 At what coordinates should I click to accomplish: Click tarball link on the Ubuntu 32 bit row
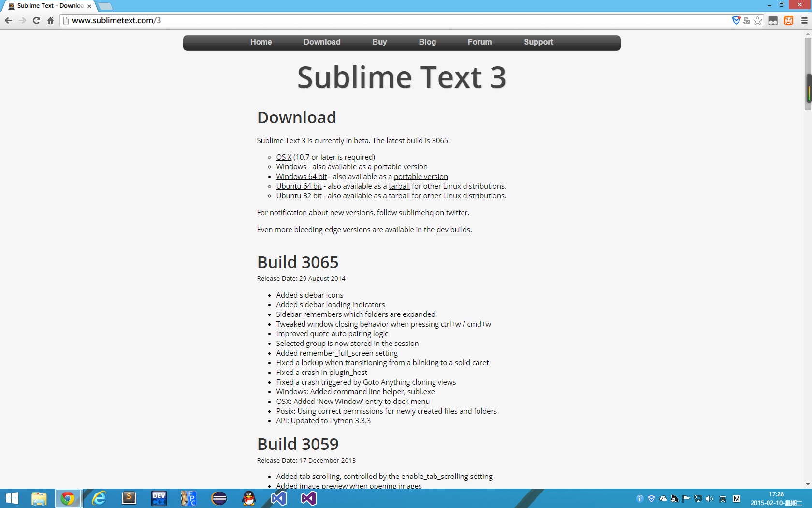point(399,196)
